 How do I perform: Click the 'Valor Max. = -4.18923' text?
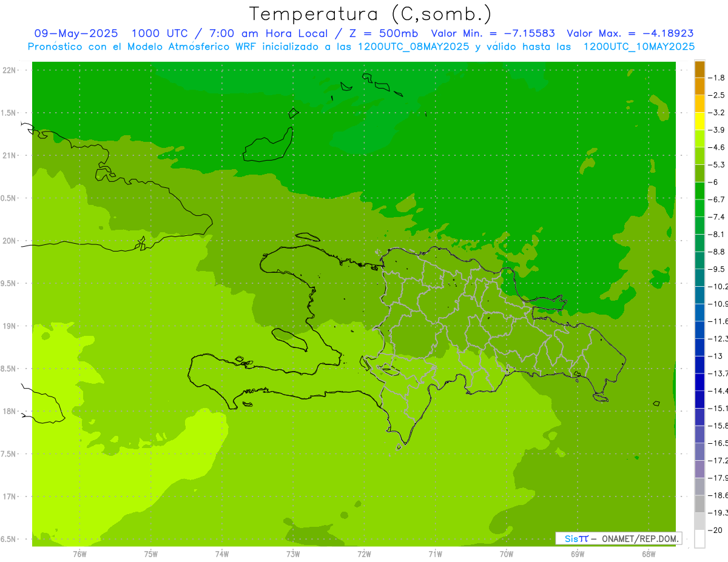[x=630, y=33]
